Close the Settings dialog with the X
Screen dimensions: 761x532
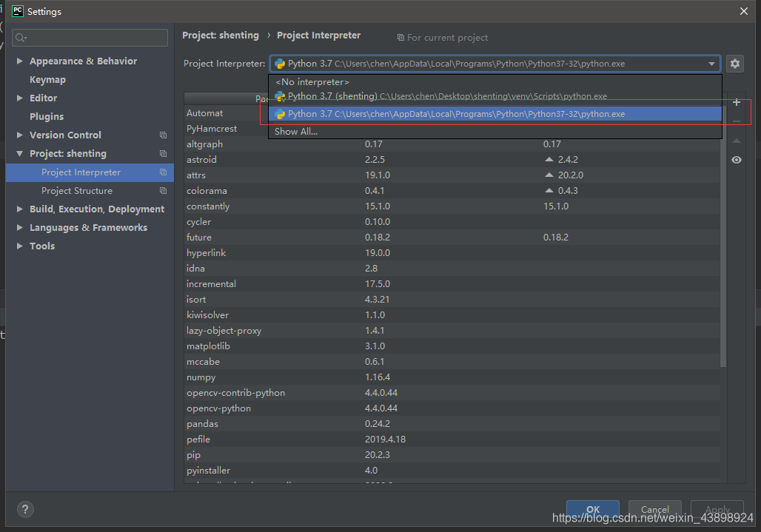click(743, 11)
